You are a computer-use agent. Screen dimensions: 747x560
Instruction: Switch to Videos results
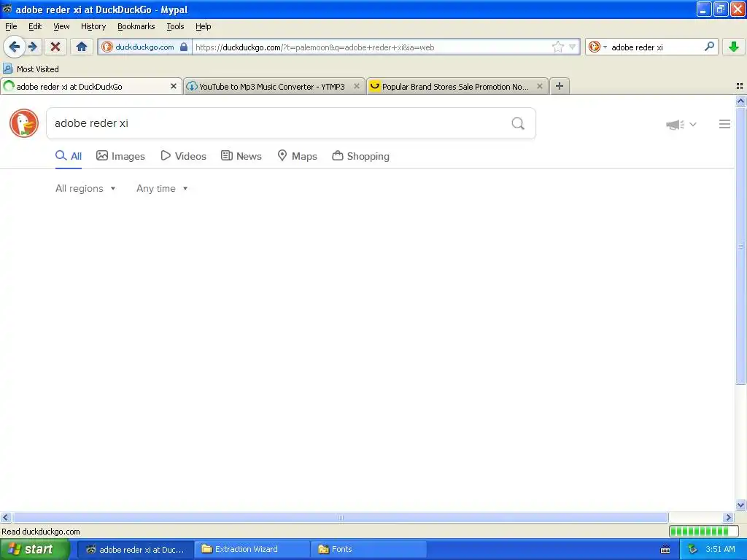pyautogui.click(x=183, y=156)
